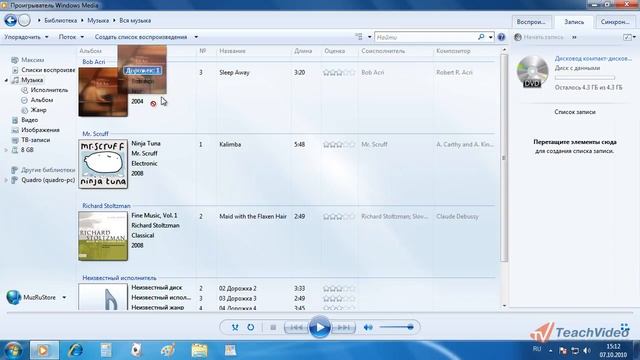Select Максим in the navigation tree

32,60
